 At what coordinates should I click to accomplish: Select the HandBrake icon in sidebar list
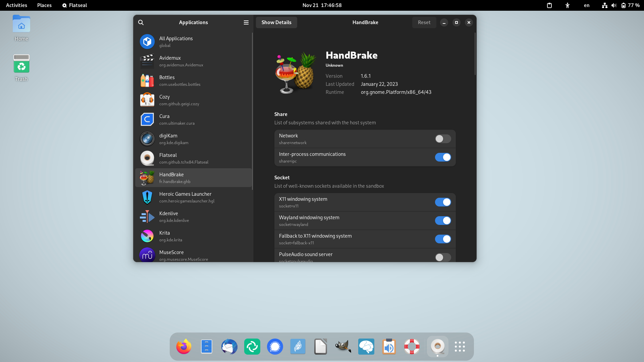click(147, 178)
